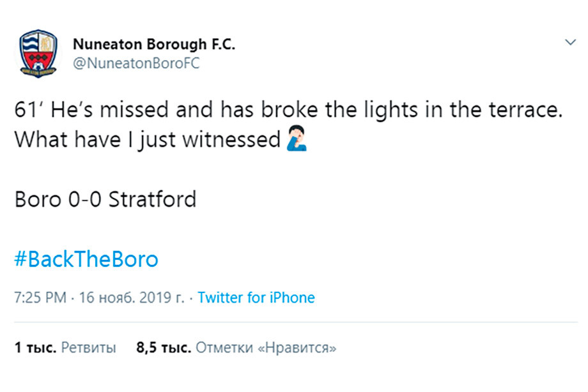The height and width of the screenshot is (392, 588).
Task: Click the facepalm emoji in the tweet
Action: point(297,139)
